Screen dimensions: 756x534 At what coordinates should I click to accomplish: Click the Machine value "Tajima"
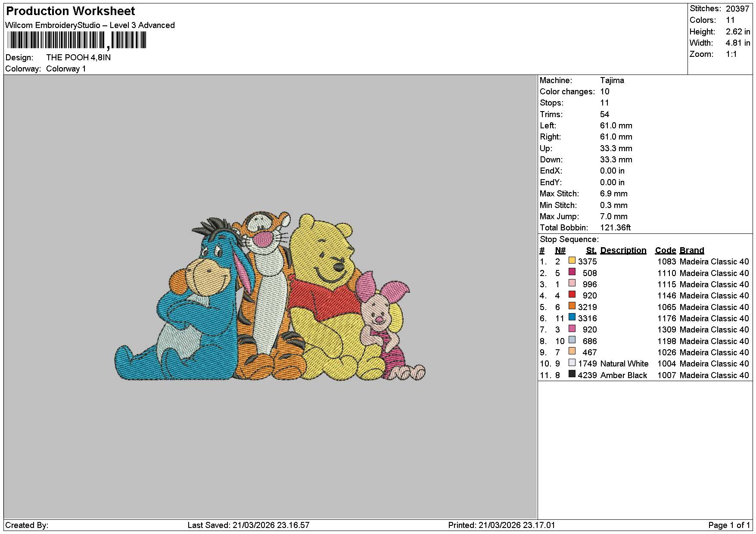coord(612,81)
